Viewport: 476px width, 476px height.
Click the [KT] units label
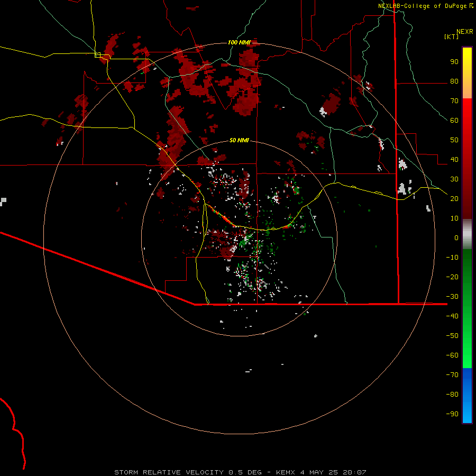pos(452,36)
